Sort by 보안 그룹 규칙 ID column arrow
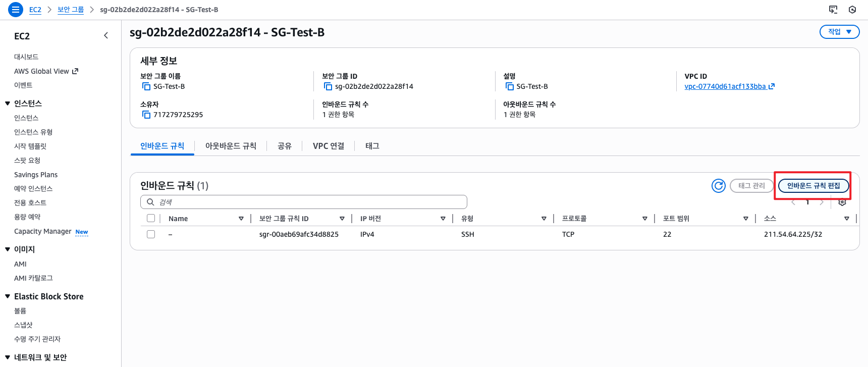The width and height of the screenshot is (868, 367). click(342, 219)
